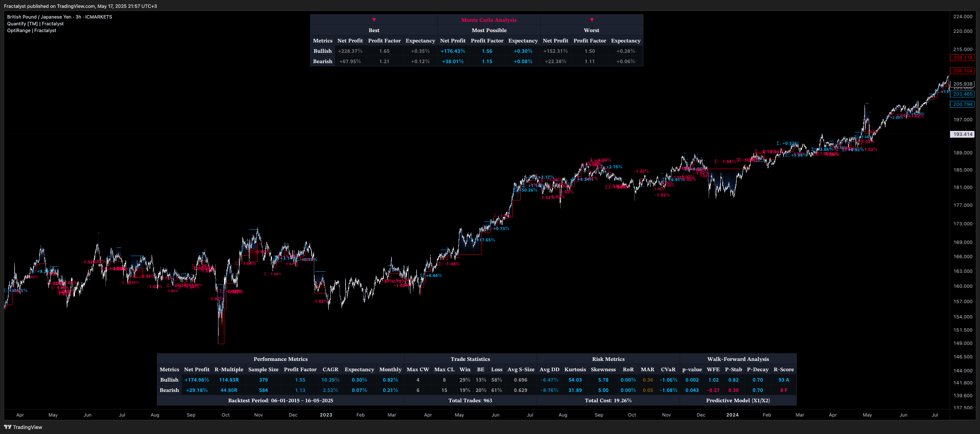Click the blue 203.465 price label
The width and height of the screenshot is (980, 434).
(963, 94)
